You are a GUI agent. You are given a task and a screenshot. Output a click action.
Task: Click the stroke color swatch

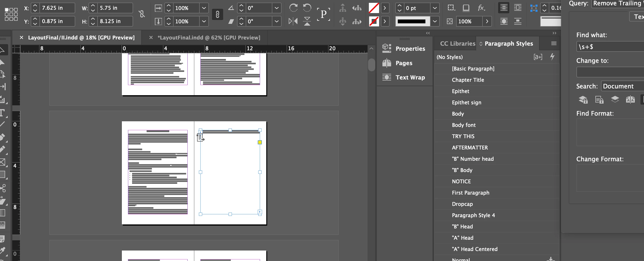coord(374,21)
